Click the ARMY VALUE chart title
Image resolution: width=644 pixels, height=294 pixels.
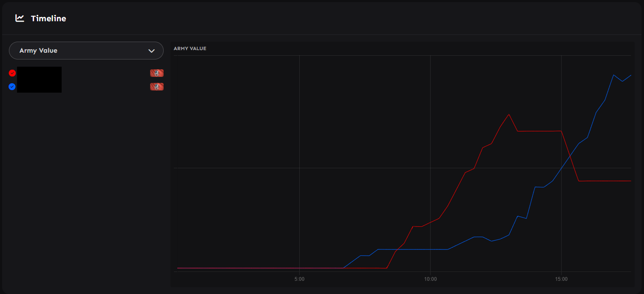190,48
